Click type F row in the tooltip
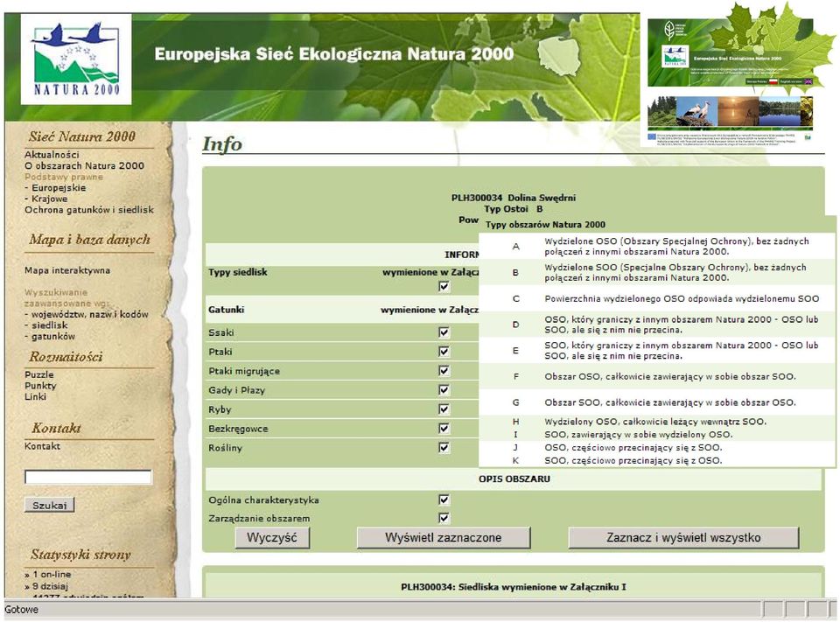 point(657,377)
